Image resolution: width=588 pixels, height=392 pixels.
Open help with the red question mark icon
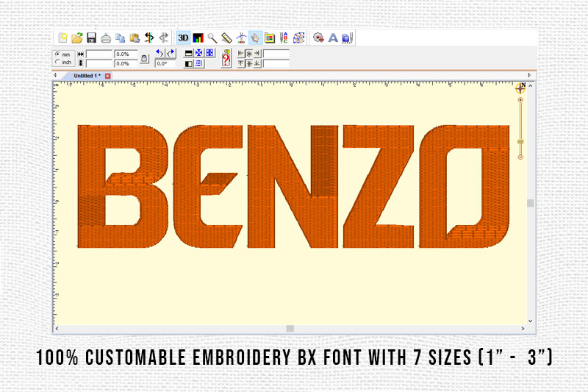pos(226,59)
